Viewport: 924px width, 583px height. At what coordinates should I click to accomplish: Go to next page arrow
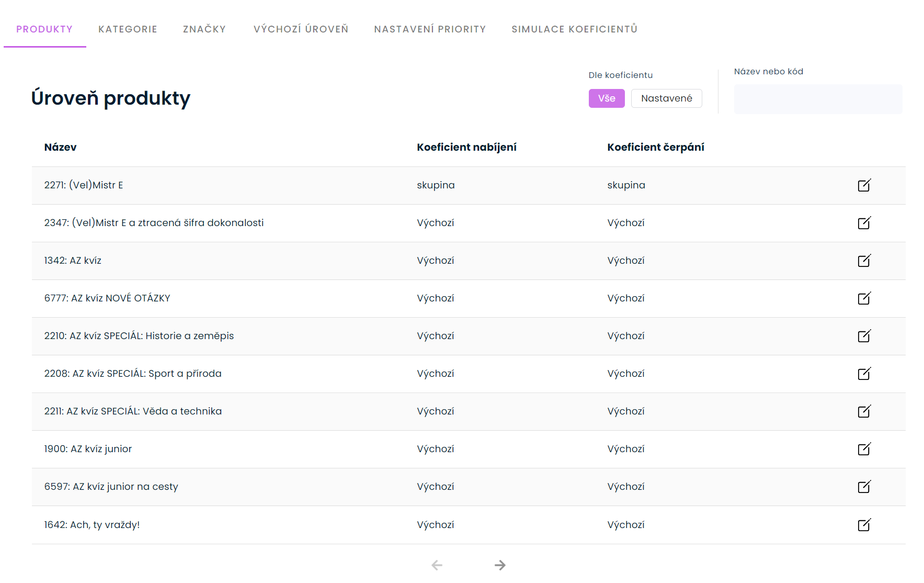(x=500, y=565)
